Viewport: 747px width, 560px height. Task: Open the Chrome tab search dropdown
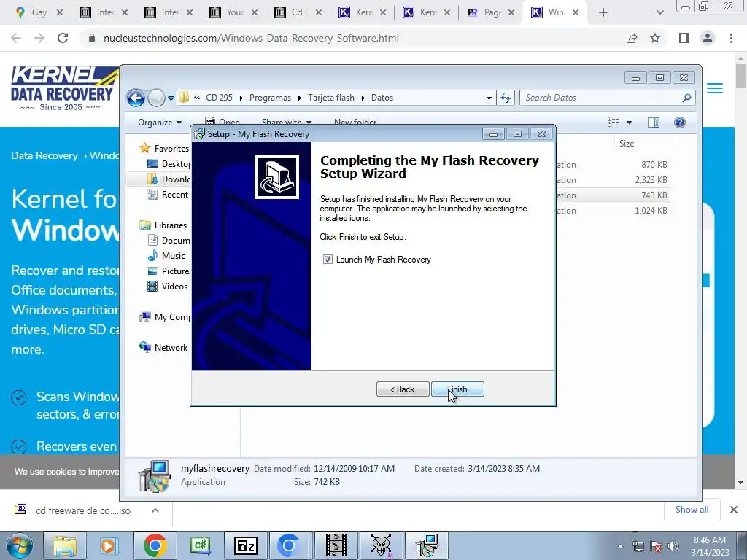click(x=659, y=13)
